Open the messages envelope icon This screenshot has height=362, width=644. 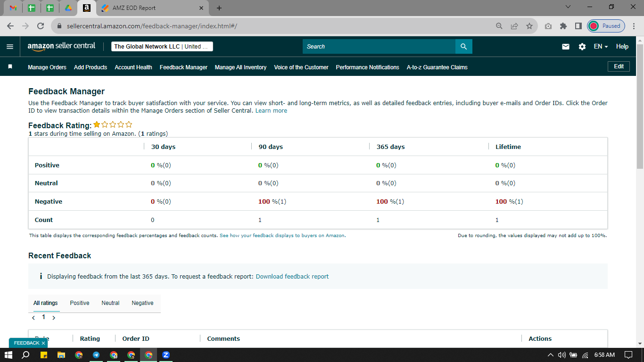pyautogui.click(x=566, y=47)
